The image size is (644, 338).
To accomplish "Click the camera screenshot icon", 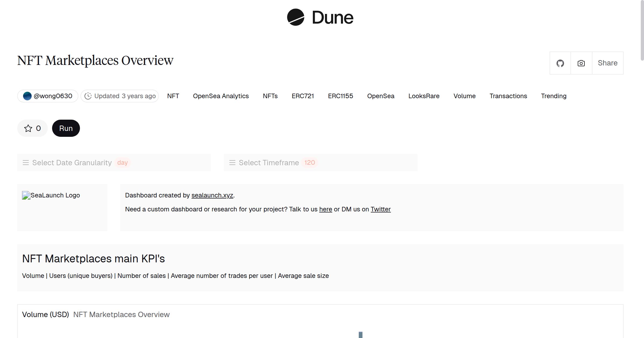I will pos(581,63).
